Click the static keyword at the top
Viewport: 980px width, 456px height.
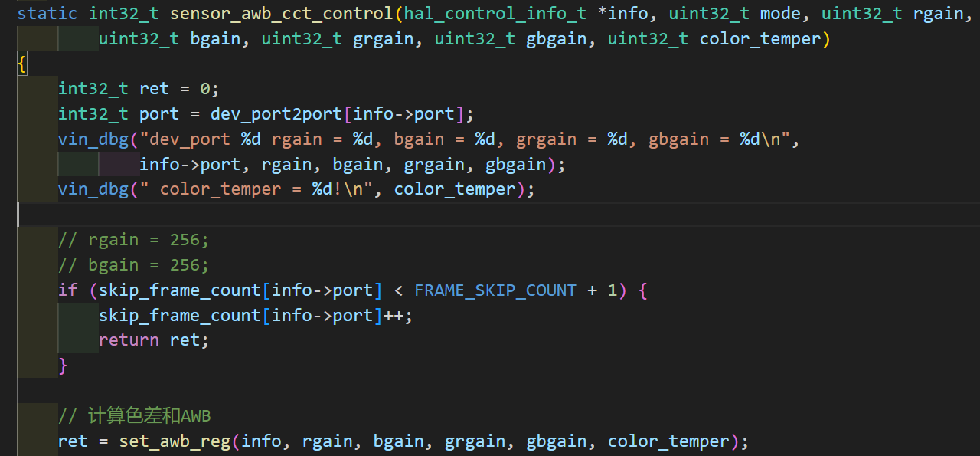click(47, 14)
